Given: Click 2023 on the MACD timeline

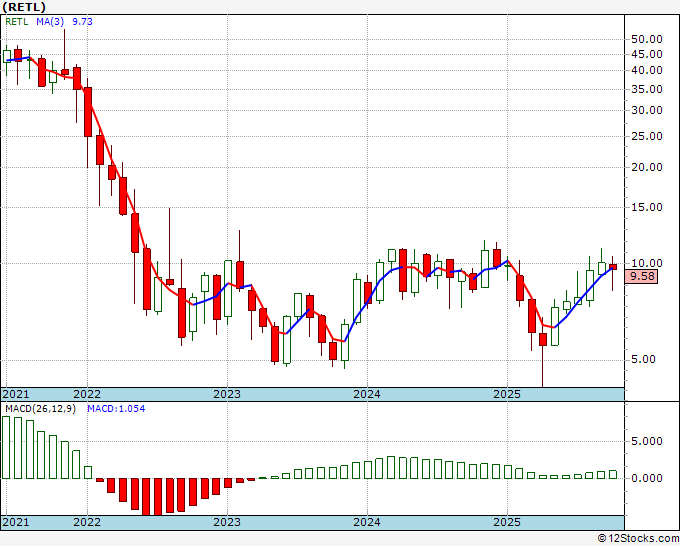Looking at the screenshot, I should click(227, 522).
